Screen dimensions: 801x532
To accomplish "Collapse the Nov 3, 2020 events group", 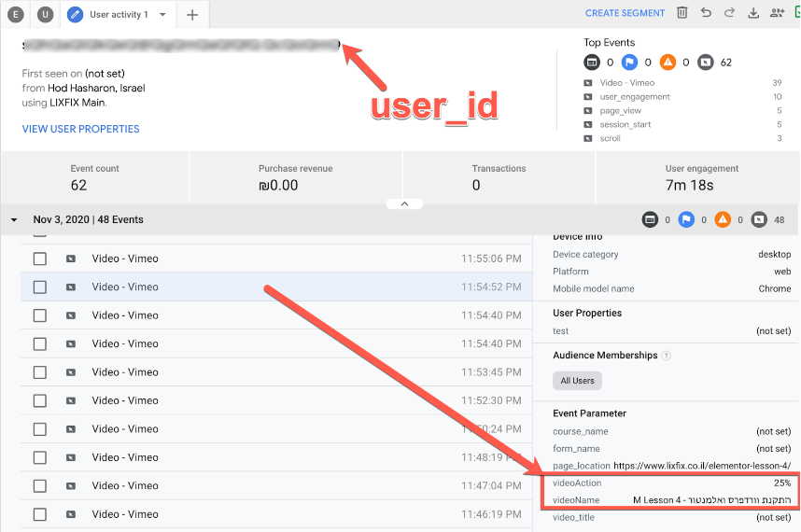I will (15, 220).
